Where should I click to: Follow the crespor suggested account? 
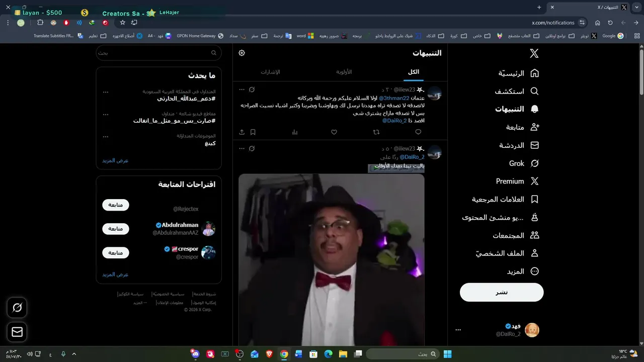116,253
